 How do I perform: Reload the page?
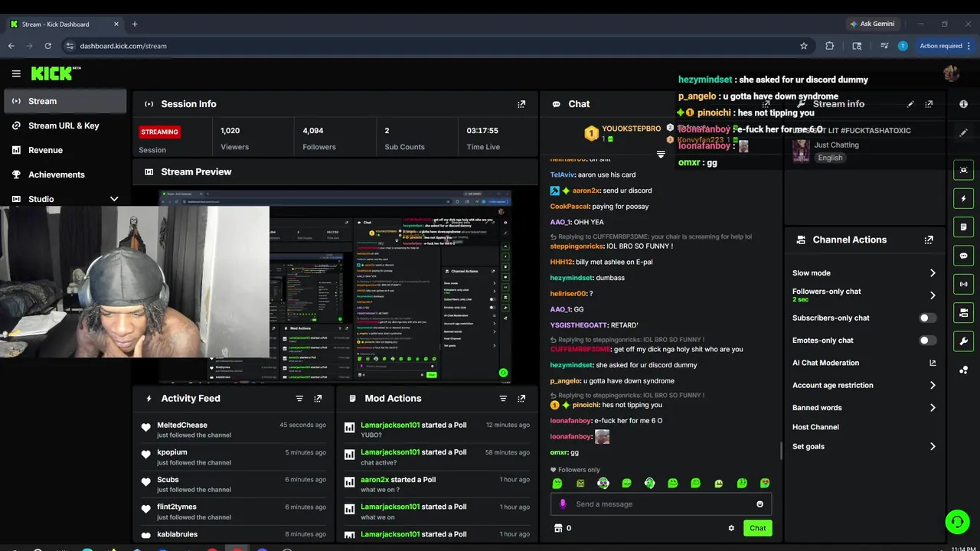[x=47, y=46]
